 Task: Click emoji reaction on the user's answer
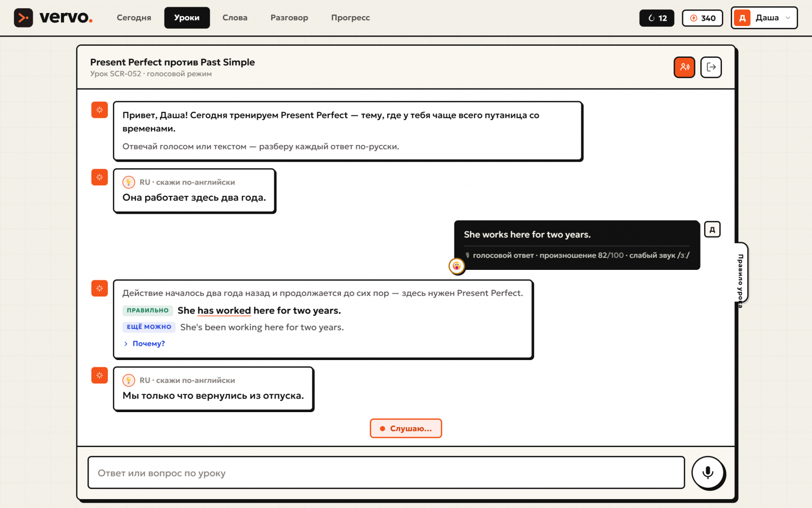pyautogui.click(x=456, y=266)
